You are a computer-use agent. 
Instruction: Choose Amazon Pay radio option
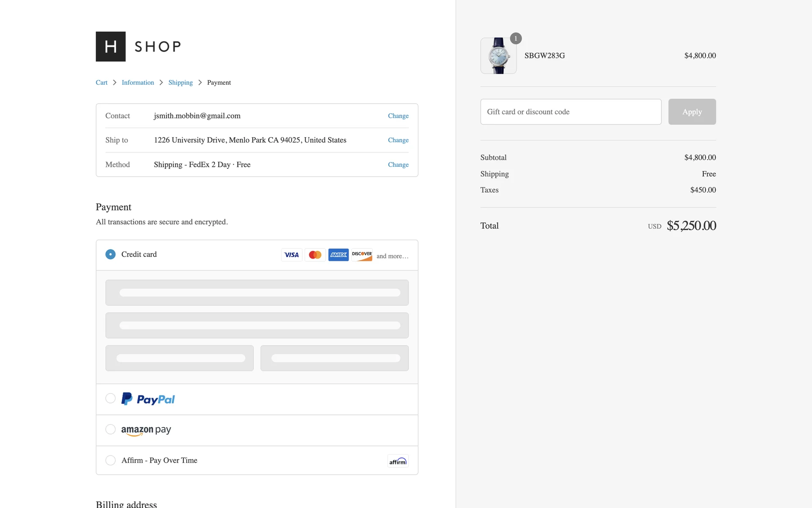click(110, 429)
